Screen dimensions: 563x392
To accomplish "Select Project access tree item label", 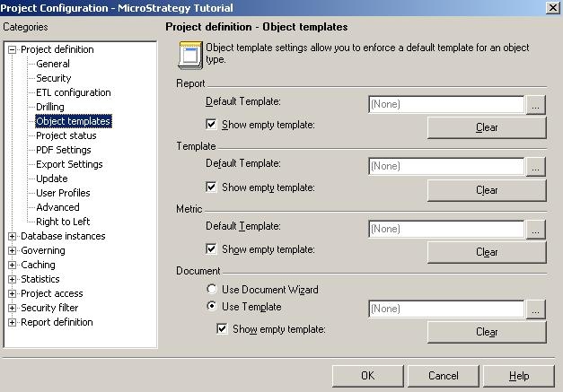I will click(x=52, y=293).
